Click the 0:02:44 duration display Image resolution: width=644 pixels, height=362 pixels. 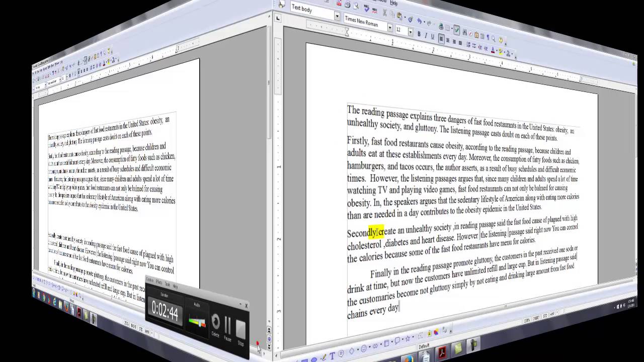[x=165, y=312]
